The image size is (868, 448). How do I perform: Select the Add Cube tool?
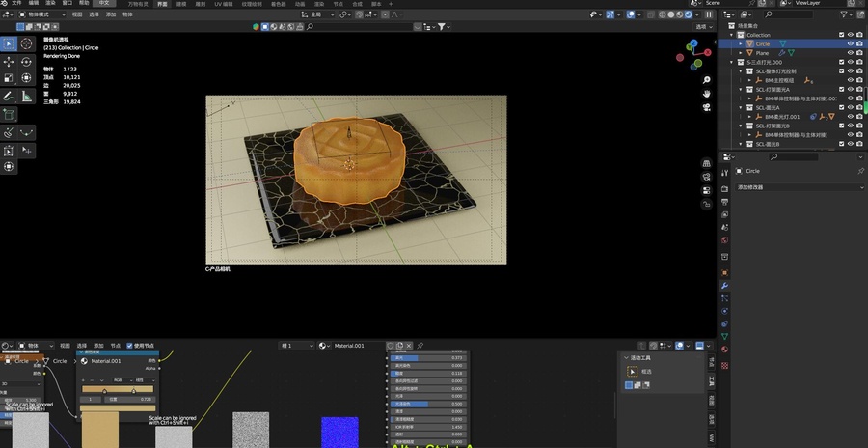pyautogui.click(x=9, y=114)
